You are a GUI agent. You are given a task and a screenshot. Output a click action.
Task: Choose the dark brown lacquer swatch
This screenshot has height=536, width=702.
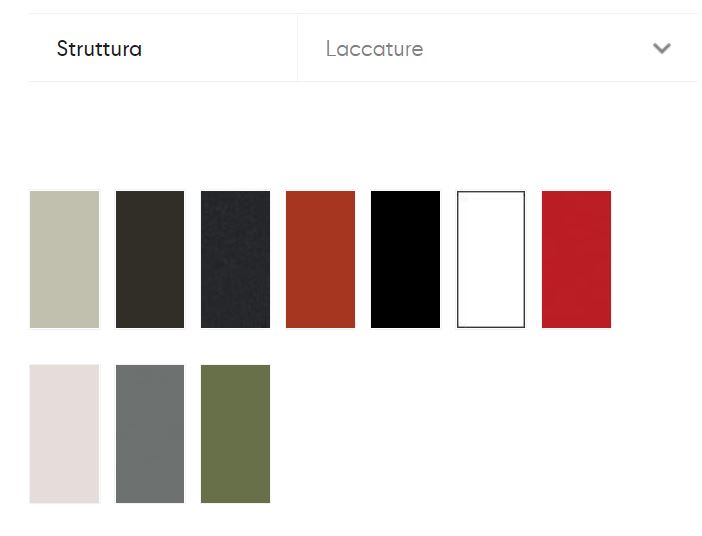click(x=150, y=259)
